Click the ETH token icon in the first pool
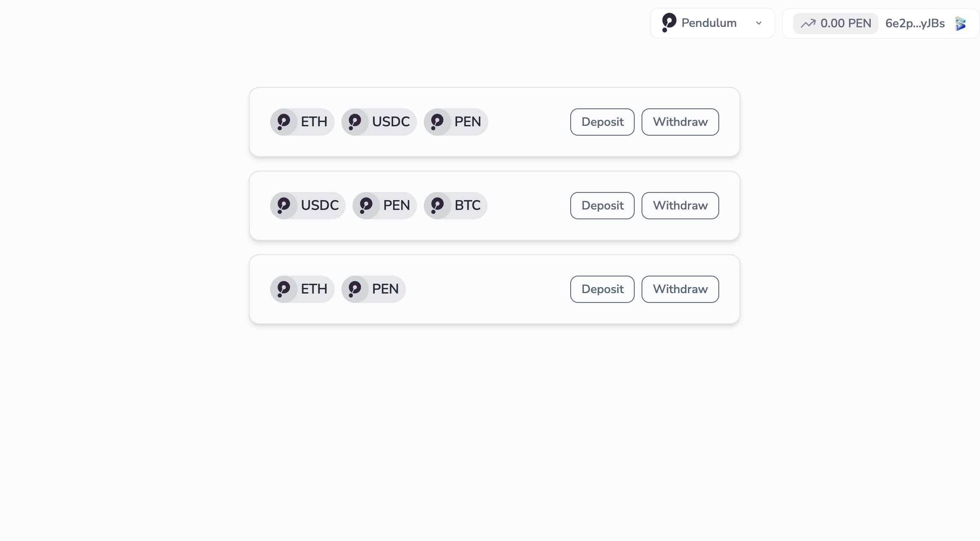The height and width of the screenshot is (541, 980). (x=284, y=122)
